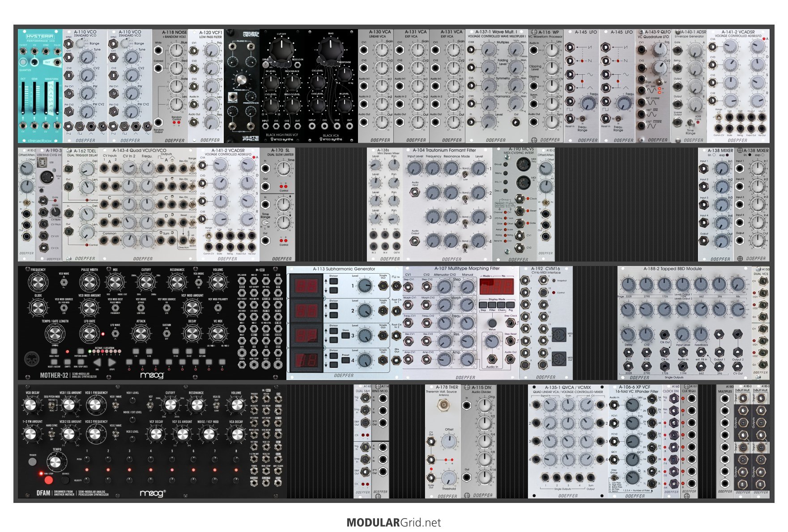This screenshot has height=532, width=788.
Task: Click the antenna connector on the A-178 Theremin module
Action: (x=444, y=405)
